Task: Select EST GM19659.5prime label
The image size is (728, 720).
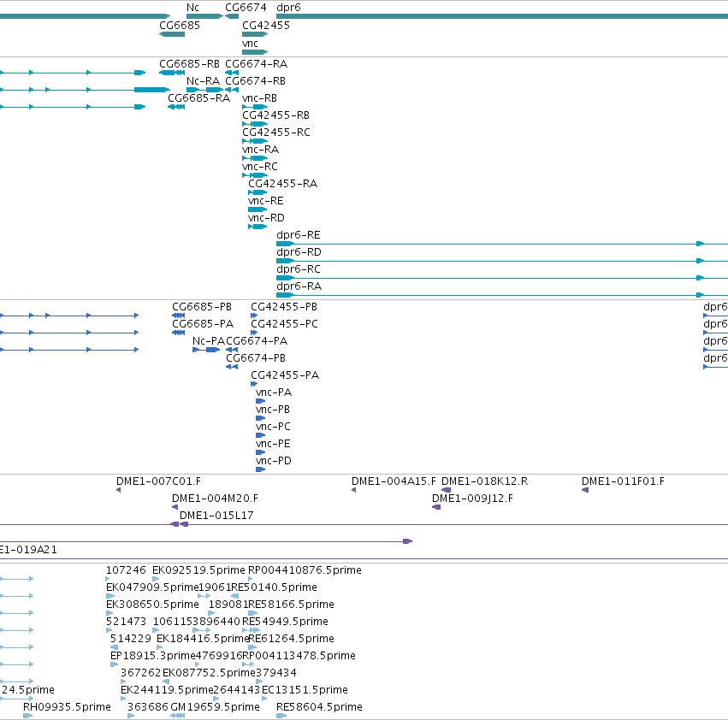Action: tap(215, 707)
